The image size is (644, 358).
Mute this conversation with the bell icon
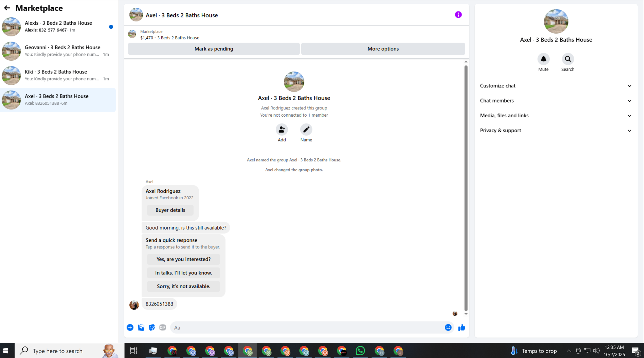coord(543,59)
